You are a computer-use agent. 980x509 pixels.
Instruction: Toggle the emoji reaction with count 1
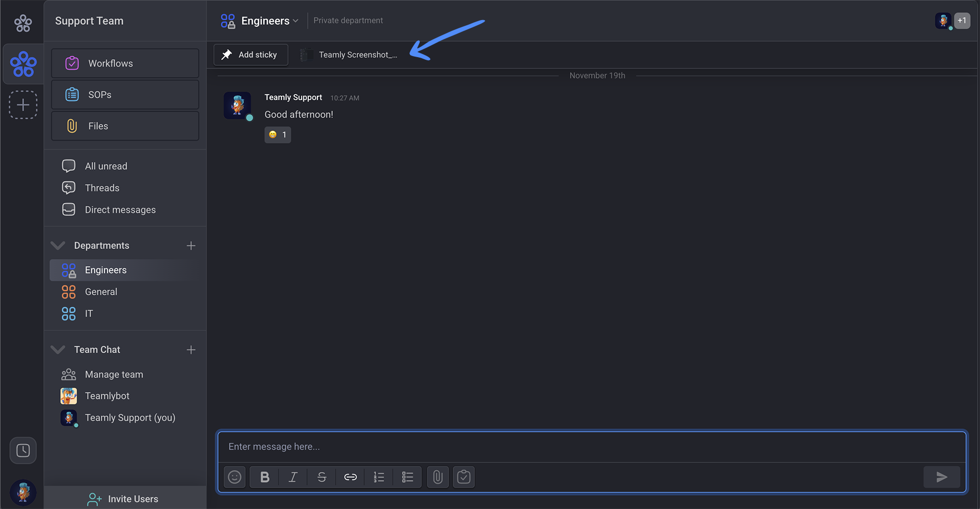click(x=278, y=135)
